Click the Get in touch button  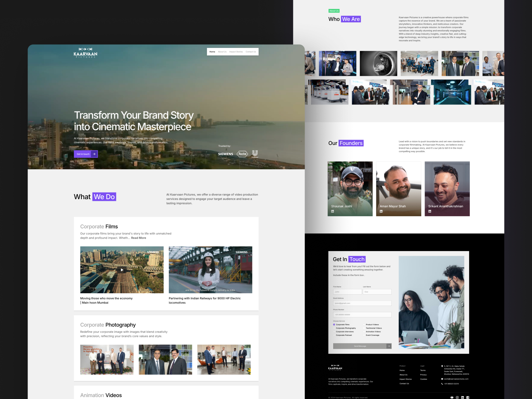click(86, 154)
